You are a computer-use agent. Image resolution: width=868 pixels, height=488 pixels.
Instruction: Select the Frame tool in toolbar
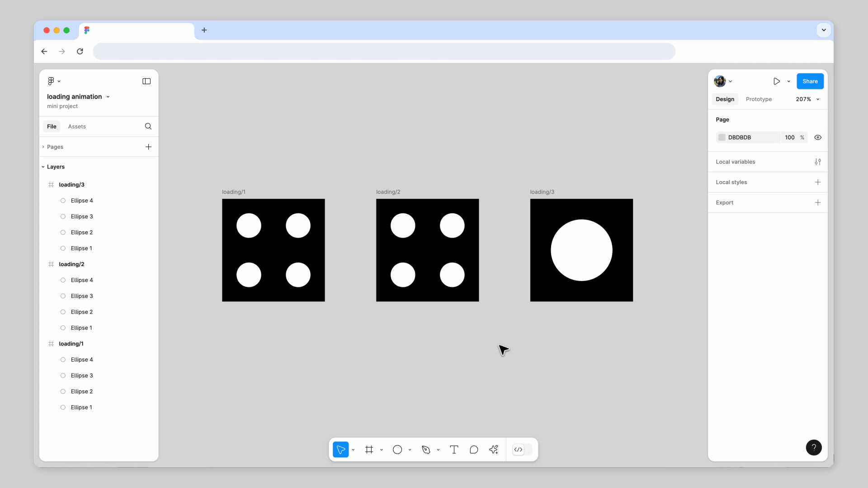(x=369, y=450)
